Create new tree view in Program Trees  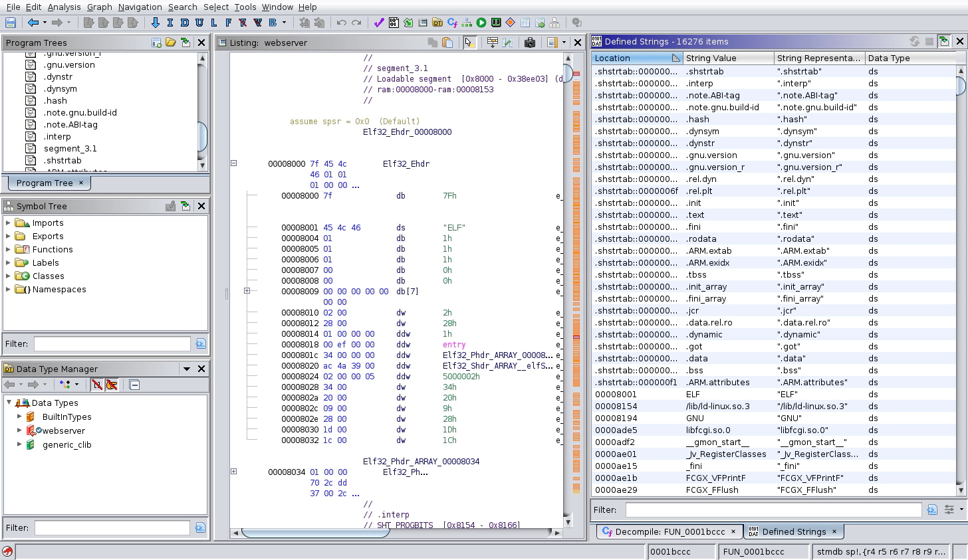point(156,43)
